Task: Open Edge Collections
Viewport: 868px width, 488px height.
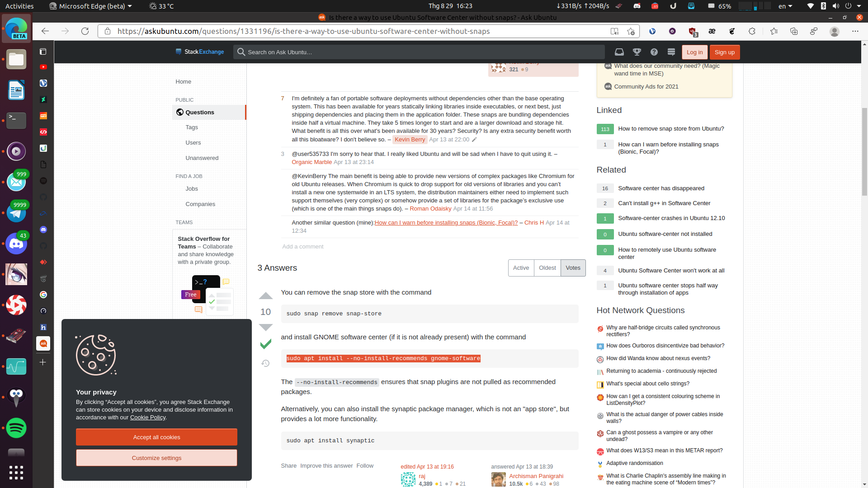Action: point(794,31)
